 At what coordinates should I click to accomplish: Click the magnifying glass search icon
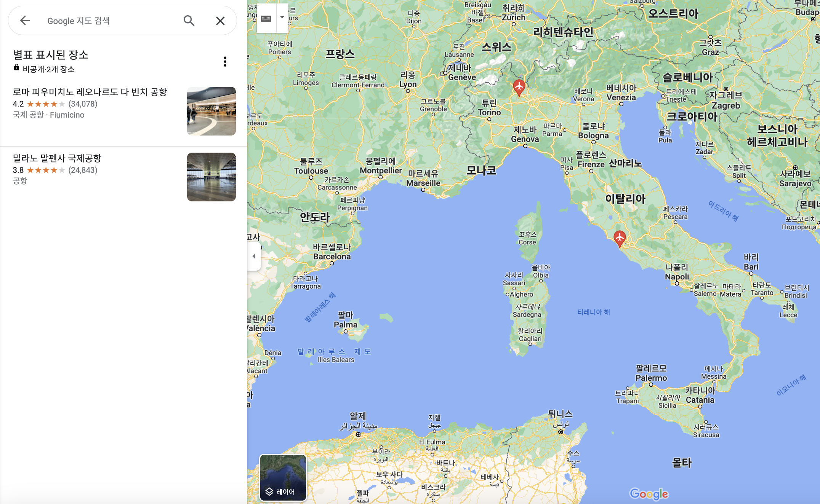[x=189, y=21]
